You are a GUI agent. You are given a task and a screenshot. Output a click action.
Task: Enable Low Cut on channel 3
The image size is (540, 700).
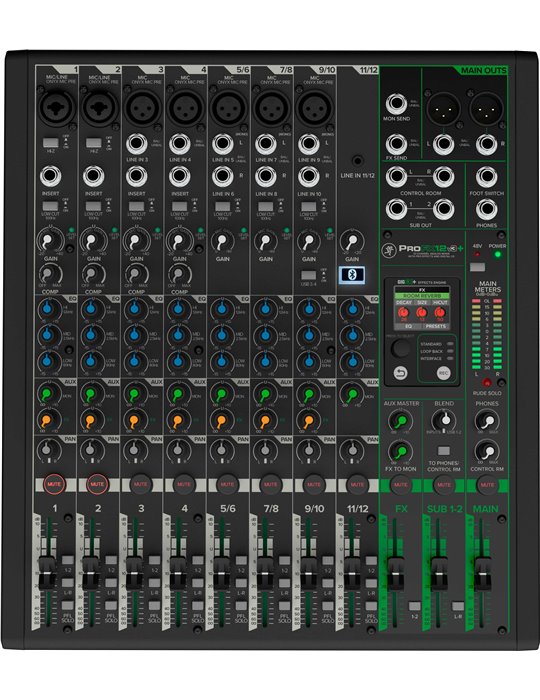coord(137,206)
